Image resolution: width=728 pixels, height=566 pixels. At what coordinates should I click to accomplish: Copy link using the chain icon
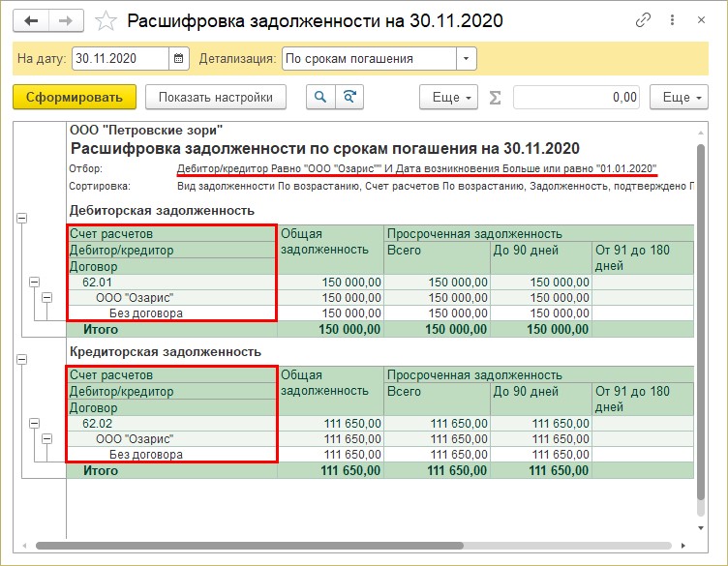(x=643, y=20)
